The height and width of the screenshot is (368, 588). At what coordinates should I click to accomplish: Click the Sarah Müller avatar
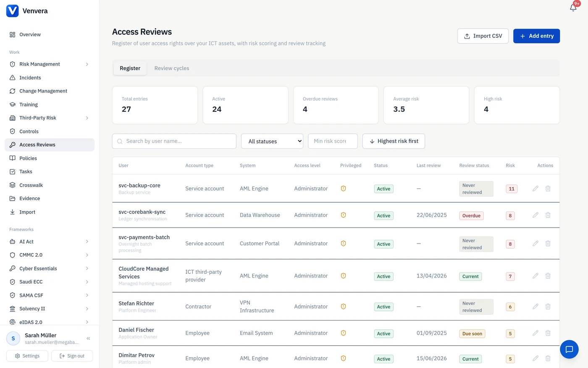13,338
